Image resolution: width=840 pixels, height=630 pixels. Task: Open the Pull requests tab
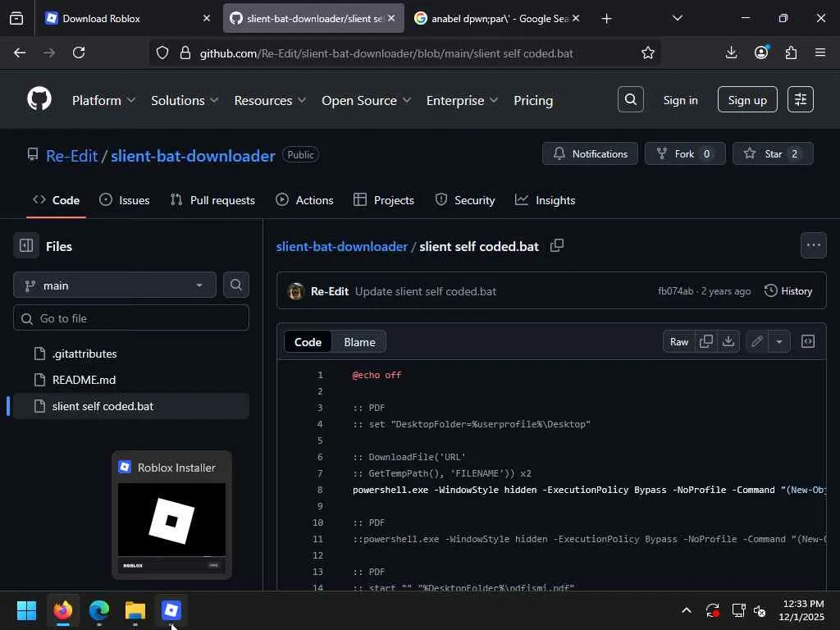[x=212, y=200]
